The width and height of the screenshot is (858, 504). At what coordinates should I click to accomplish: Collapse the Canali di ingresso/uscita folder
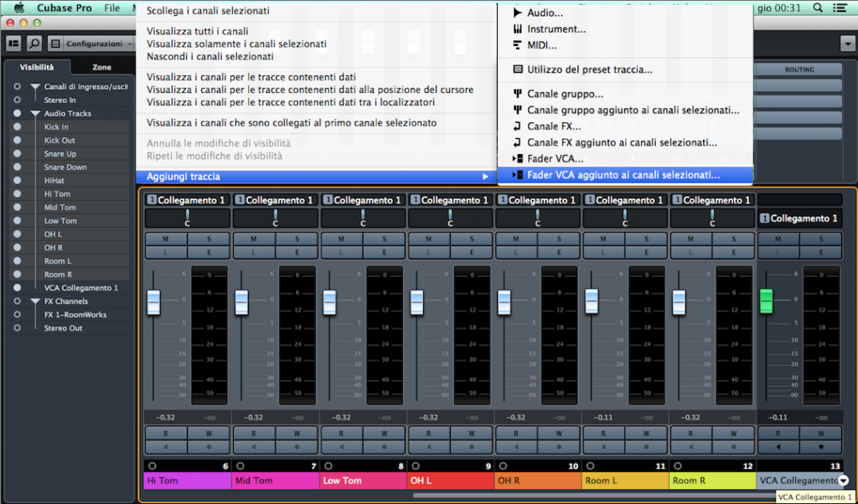pos(35,87)
